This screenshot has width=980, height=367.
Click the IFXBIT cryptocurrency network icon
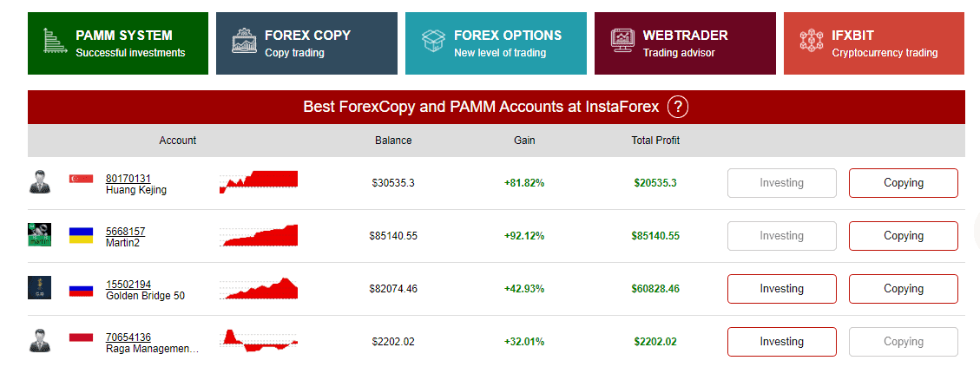click(x=812, y=41)
